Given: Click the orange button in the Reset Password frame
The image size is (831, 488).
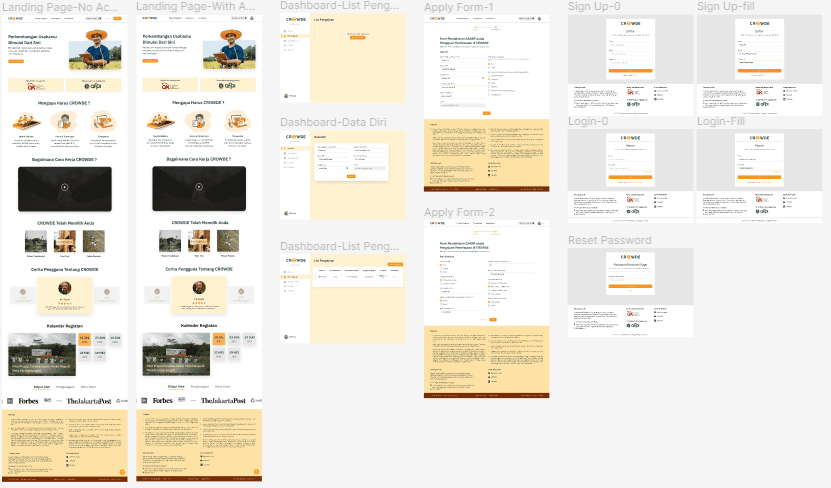Looking at the screenshot, I should (631, 285).
